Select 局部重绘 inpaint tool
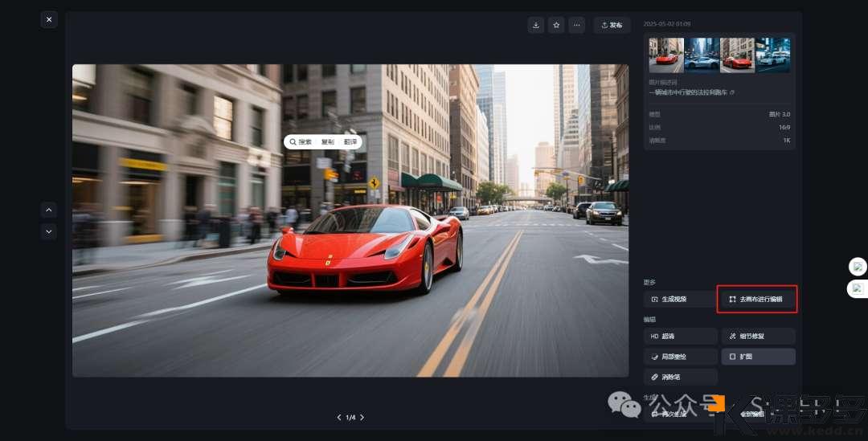868x441 pixels. [680, 356]
